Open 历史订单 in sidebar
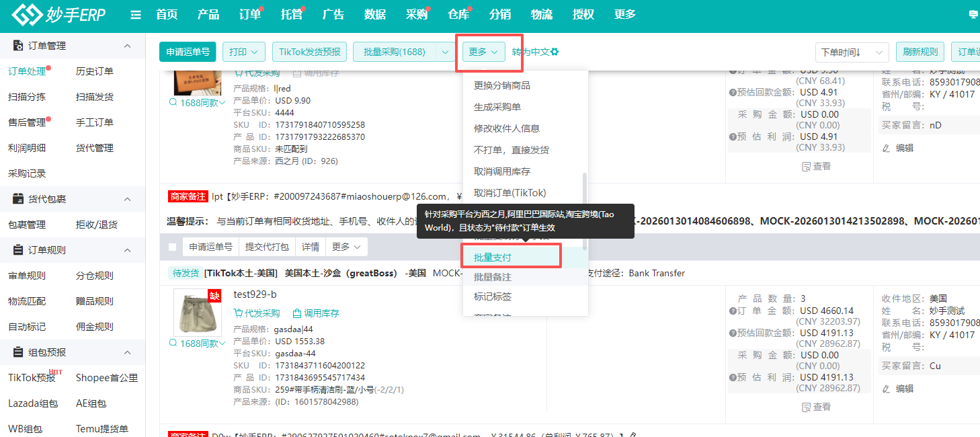 point(95,71)
